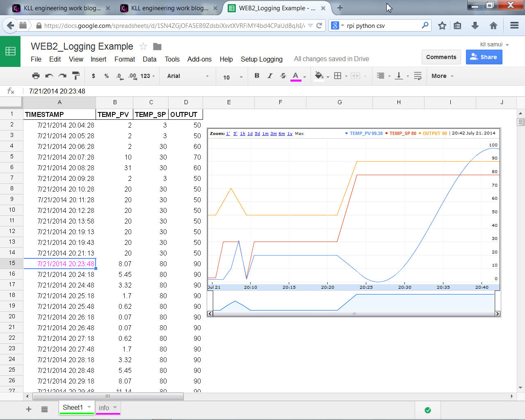Toggle italic formatting
The width and height of the screenshot is (525, 420).
[x=270, y=76]
